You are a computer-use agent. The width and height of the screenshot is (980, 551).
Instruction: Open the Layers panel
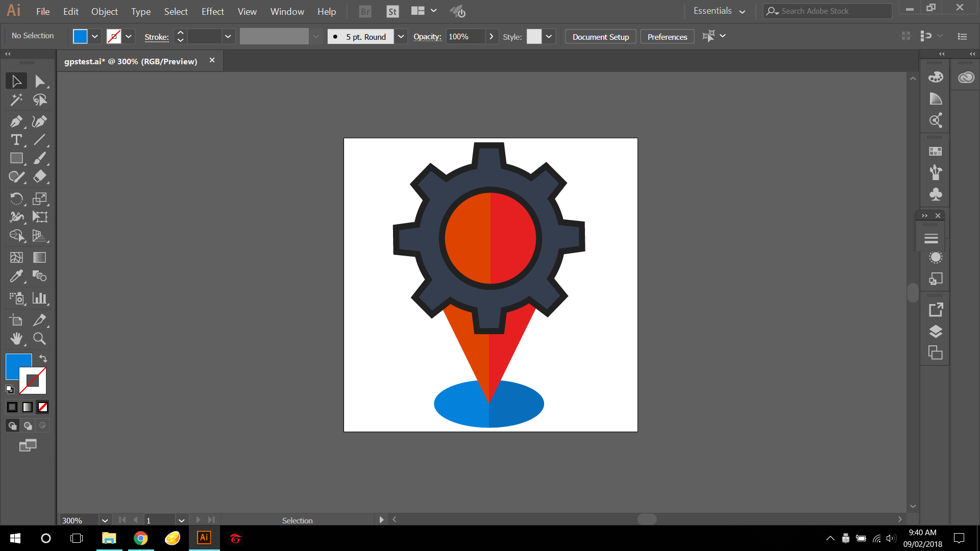tap(936, 332)
